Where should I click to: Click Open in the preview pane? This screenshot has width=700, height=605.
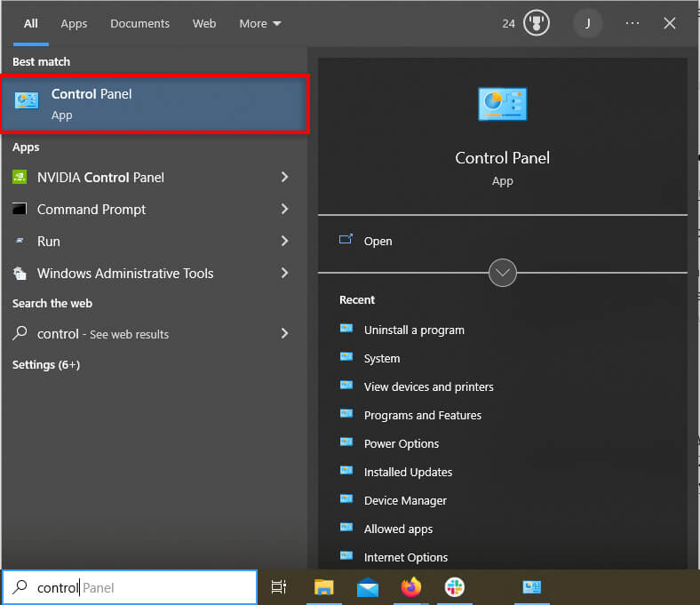[378, 241]
